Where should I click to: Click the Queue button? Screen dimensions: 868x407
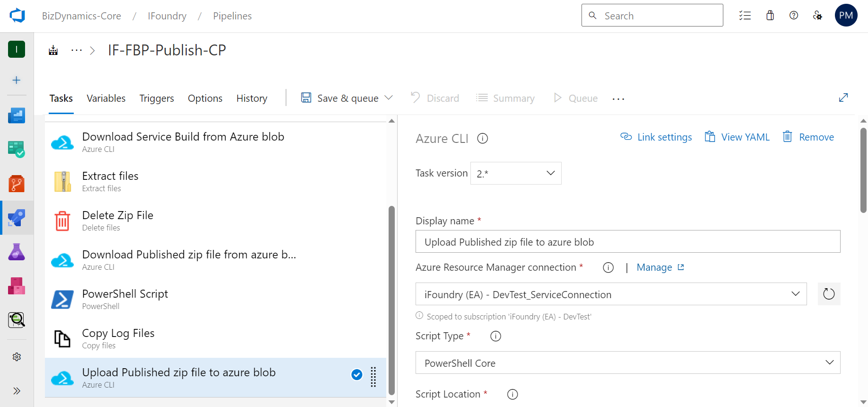(575, 98)
